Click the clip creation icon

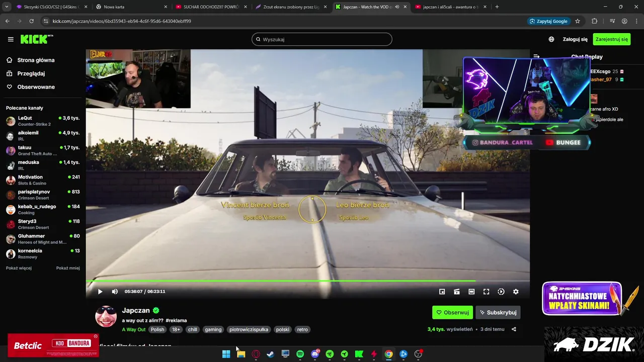pos(457,292)
